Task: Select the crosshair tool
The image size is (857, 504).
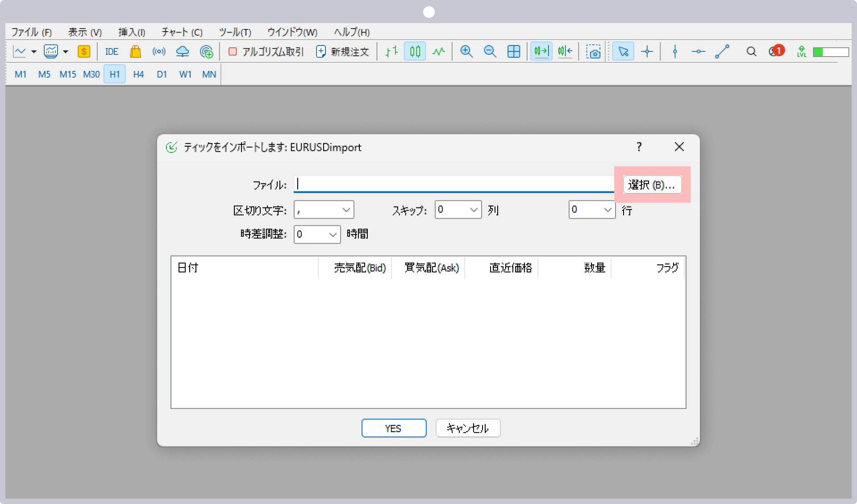Action: pos(647,52)
